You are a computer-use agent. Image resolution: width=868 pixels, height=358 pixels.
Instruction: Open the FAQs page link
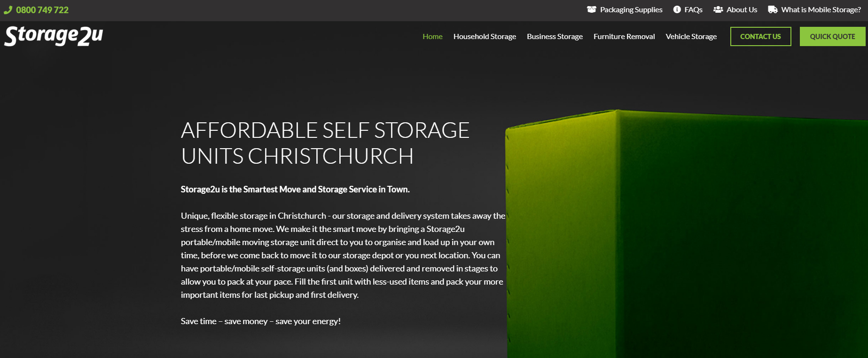pos(693,10)
